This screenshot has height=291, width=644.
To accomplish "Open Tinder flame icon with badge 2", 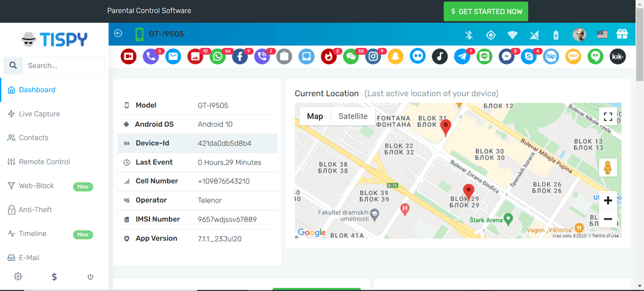I will [329, 56].
